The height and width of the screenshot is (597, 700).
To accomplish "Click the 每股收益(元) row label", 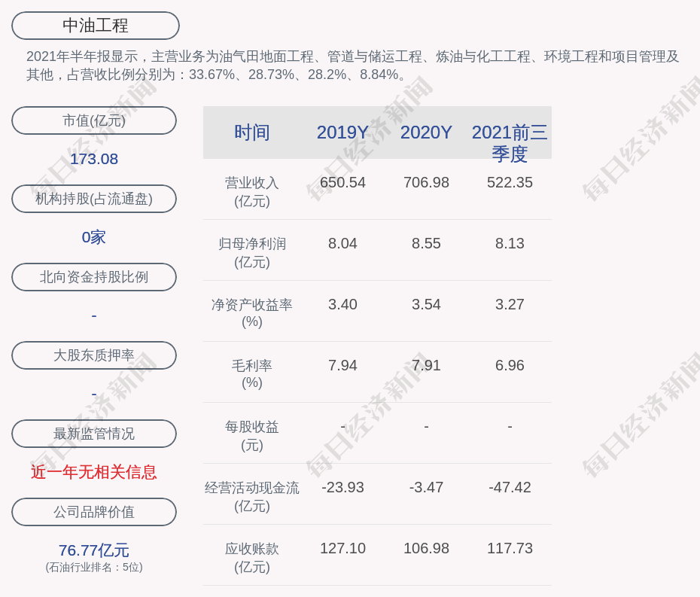I will point(252,436).
